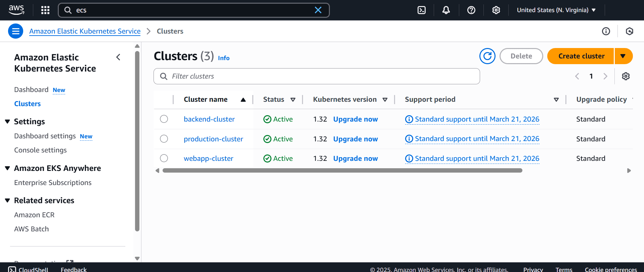Screen dimensions: 644x272
Task: Open the info panel icon in breadcrumb bar
Action: click(606, 31)
